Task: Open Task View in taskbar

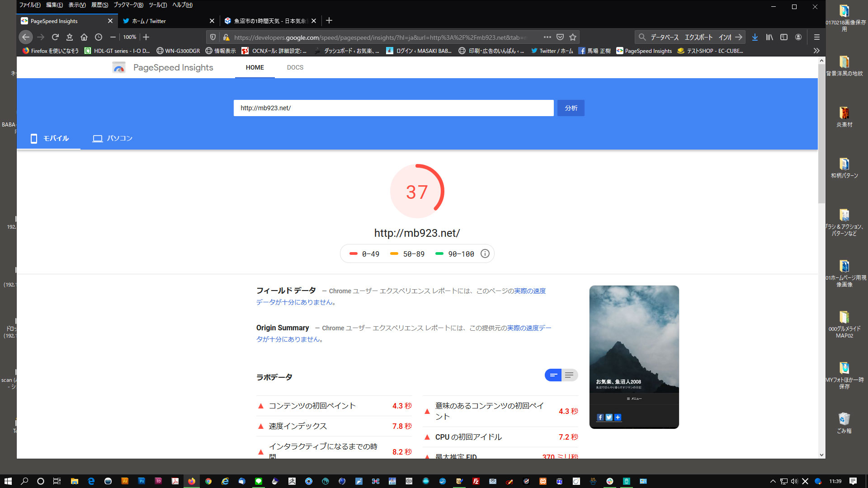Action: coord(57,481)
